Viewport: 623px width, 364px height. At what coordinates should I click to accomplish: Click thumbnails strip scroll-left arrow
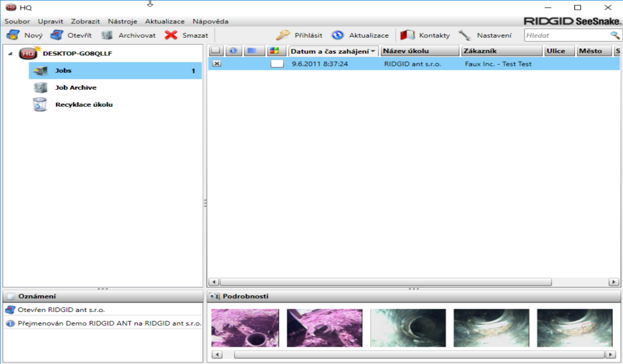point(217,355)
